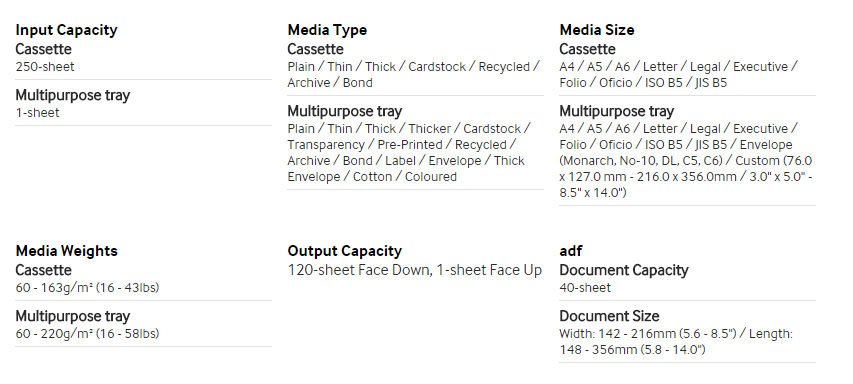This screenshot has width=853, height=384.
Task: Click the Document Capacity label
Action: pyautogui.click(x=624, y=270)
